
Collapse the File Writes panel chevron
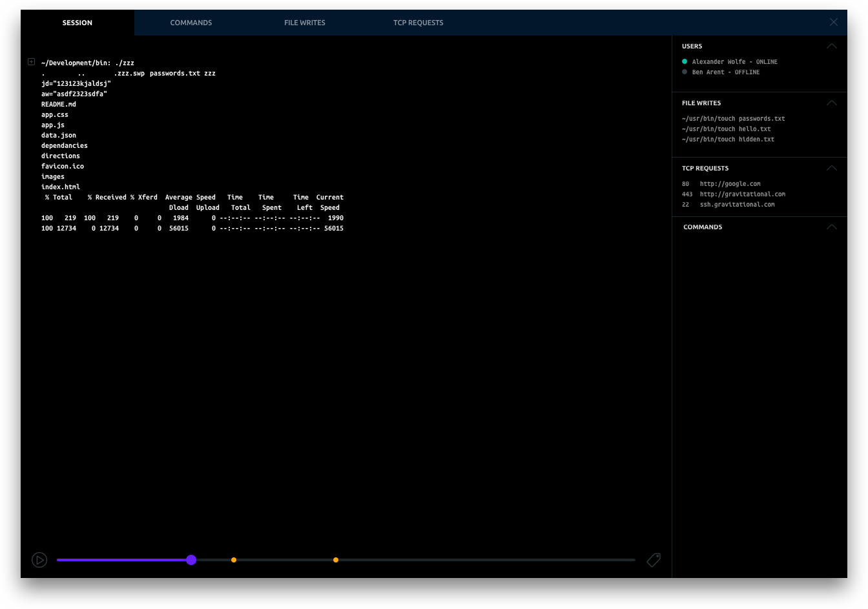coord(832,103)
